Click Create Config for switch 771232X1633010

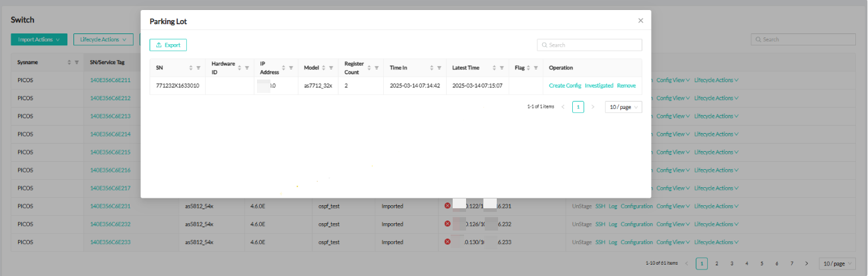(565, 86)
